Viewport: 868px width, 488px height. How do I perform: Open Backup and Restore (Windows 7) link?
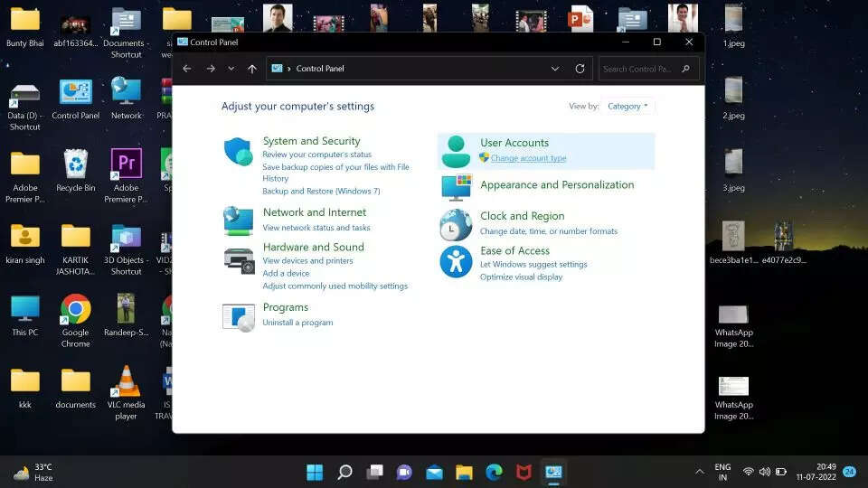point(321,191)
